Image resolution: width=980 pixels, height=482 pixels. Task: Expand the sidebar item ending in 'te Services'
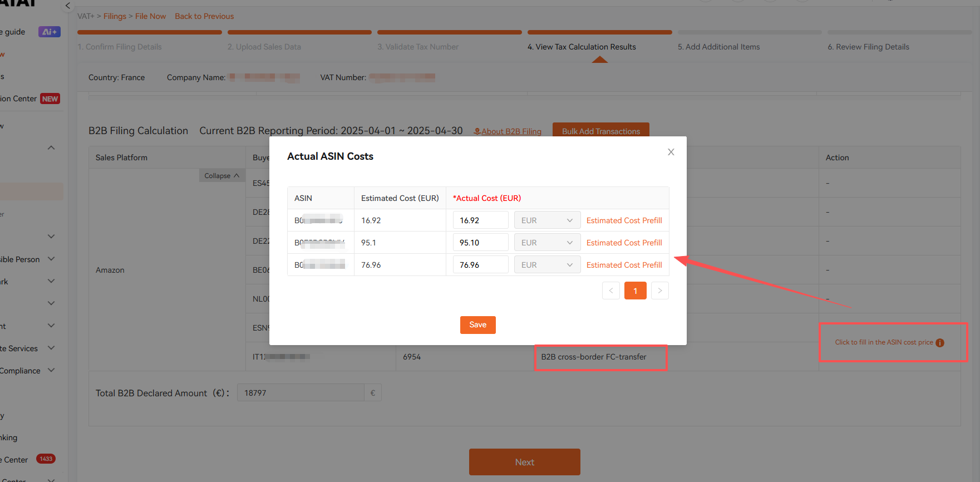click(x=51, y=348)
